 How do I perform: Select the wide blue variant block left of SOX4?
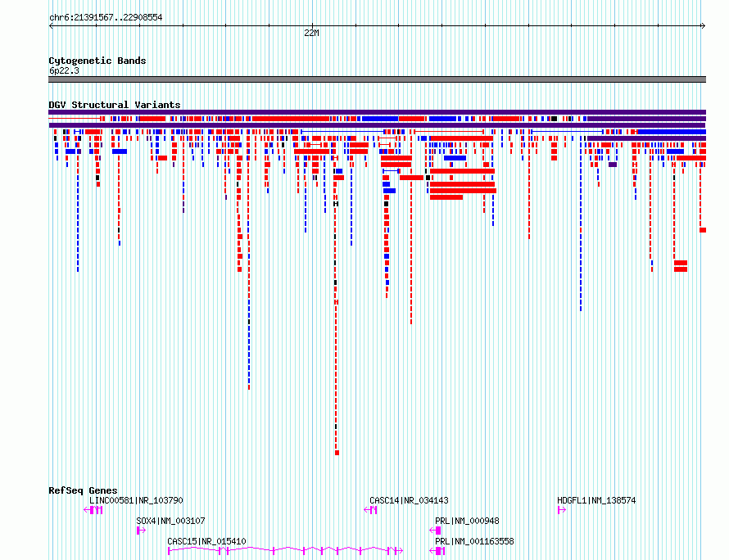pyautogui.click(x=120, y=151)
